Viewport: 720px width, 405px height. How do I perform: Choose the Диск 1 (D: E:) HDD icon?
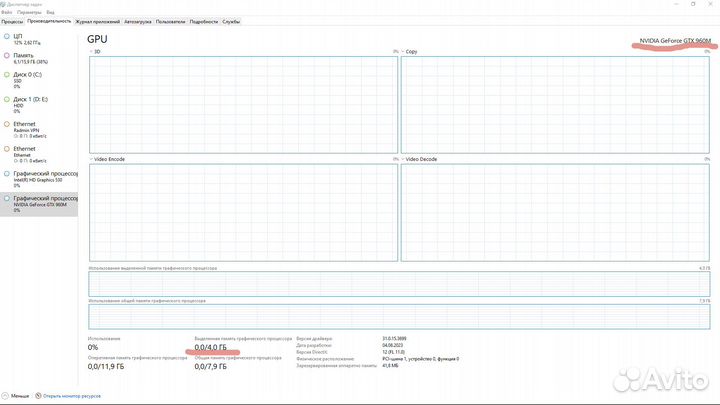[7, 100]
